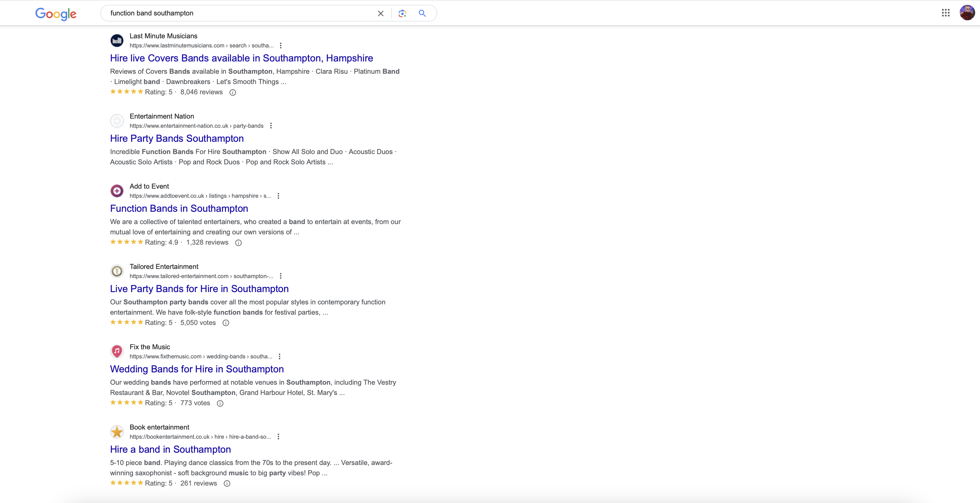The image size is (980, 503).
Task: Click the Last Minute Musicians favicon
Action: pos(117,40)
